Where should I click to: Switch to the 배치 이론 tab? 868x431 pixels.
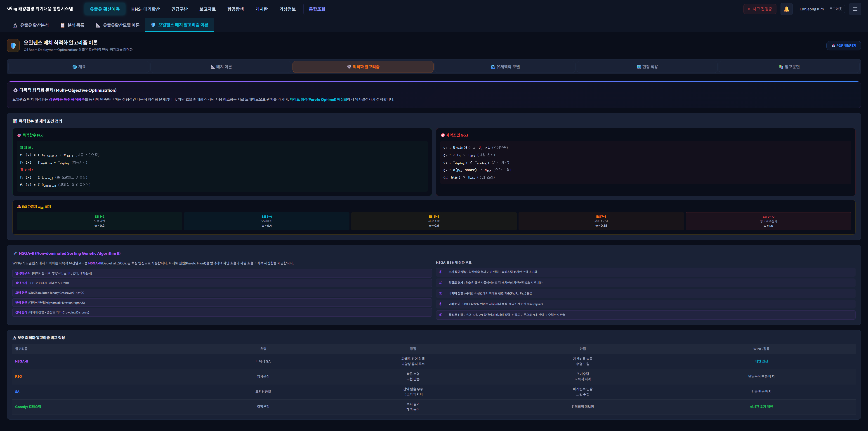221,67
